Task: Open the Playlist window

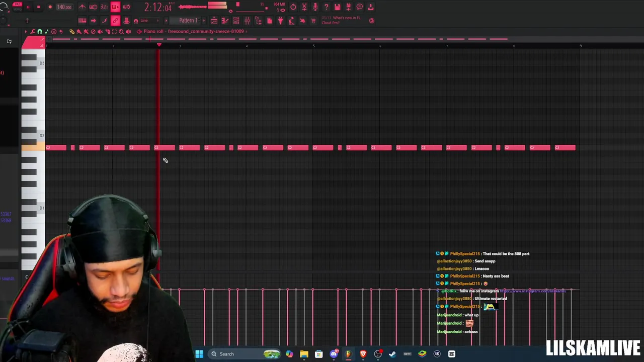Action: click(x=214, y=21)
